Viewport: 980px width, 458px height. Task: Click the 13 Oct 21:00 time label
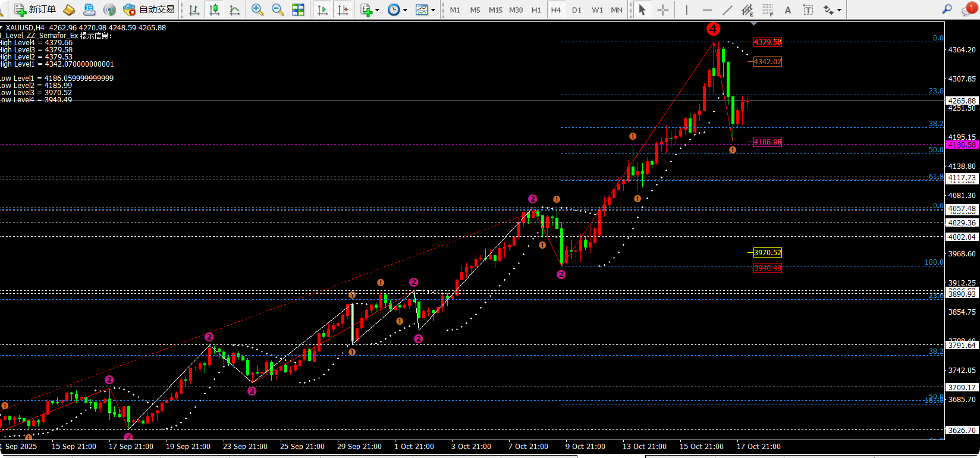coord(645,447)
